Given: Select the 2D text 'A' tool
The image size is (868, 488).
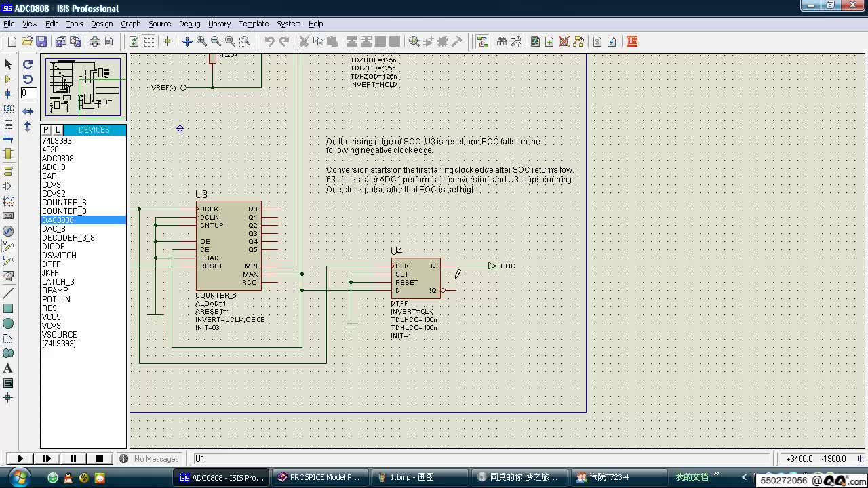Looking at the screenshot, I should [8, 368].
